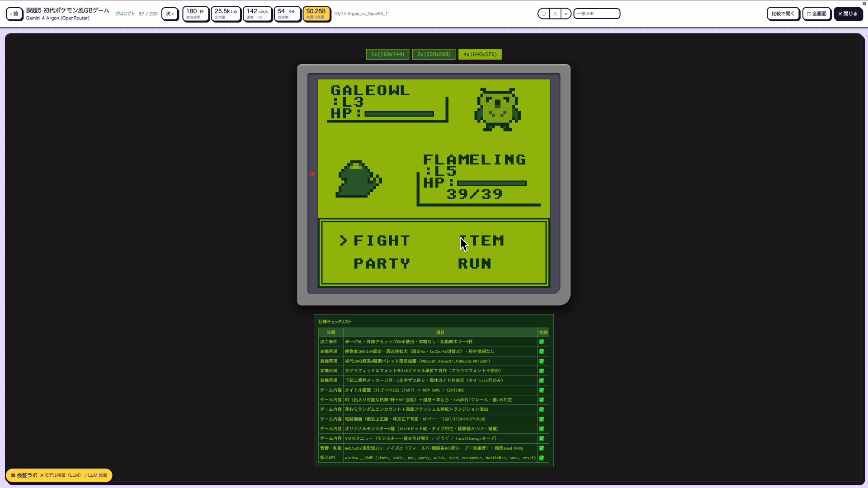Go to the next entry with 次 button
The height and width of the screenshot is (488, 868).
point(170,14)
